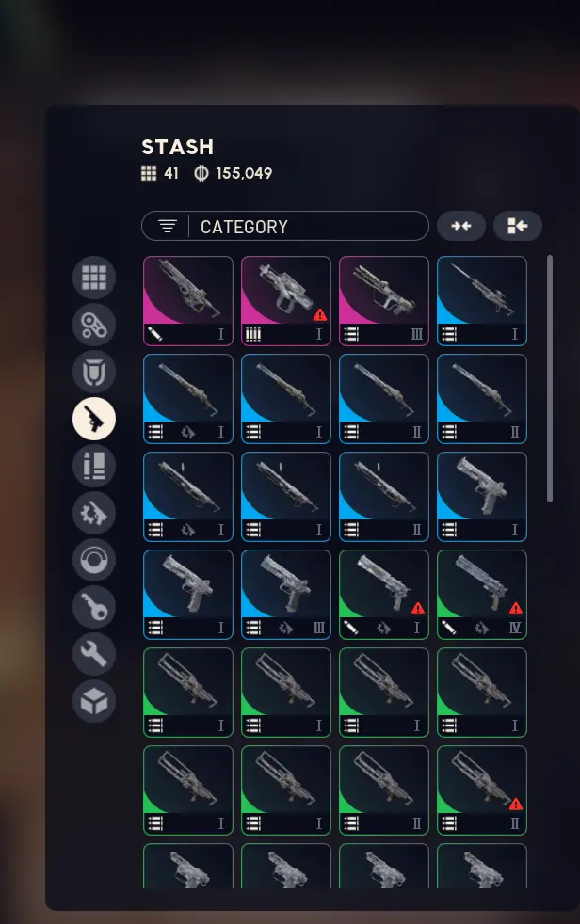Select the ring category filter
Image resolution: width=580 pixels, height=924 pixels.
[94, 560]
